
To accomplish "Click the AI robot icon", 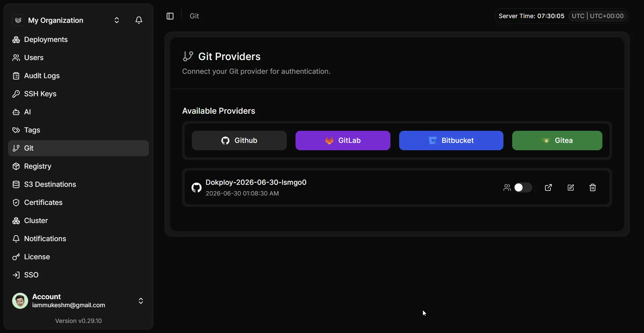I will (x=16, y=112).
